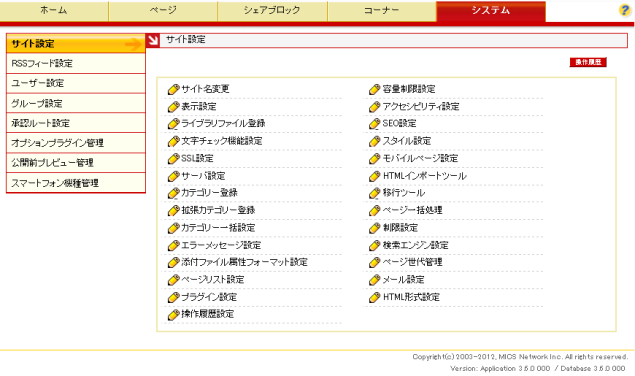Open オプションプラグイン管理 in the sidebar
The image size is (635, 376).
(x=76, y=143)
